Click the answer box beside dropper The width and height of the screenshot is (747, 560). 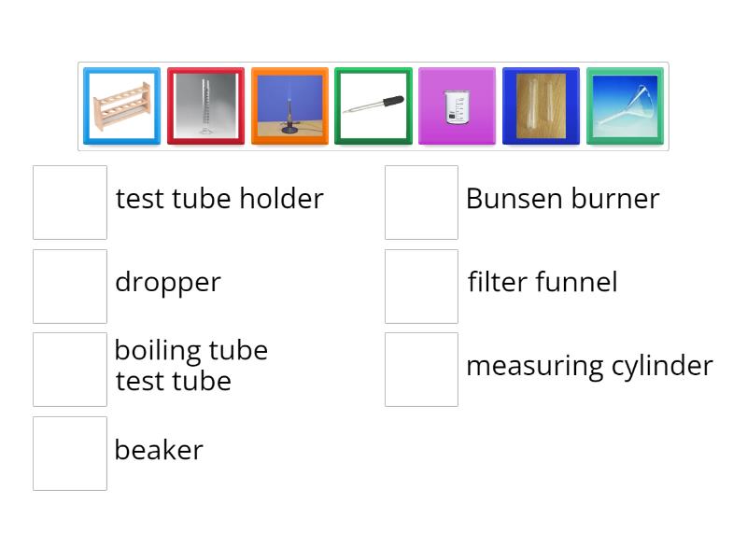(70, 286)
